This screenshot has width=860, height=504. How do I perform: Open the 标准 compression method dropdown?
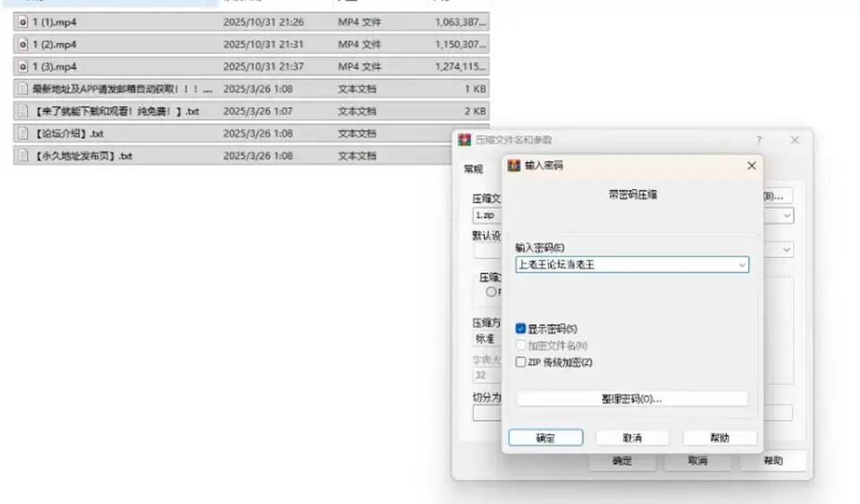[487, 339]
